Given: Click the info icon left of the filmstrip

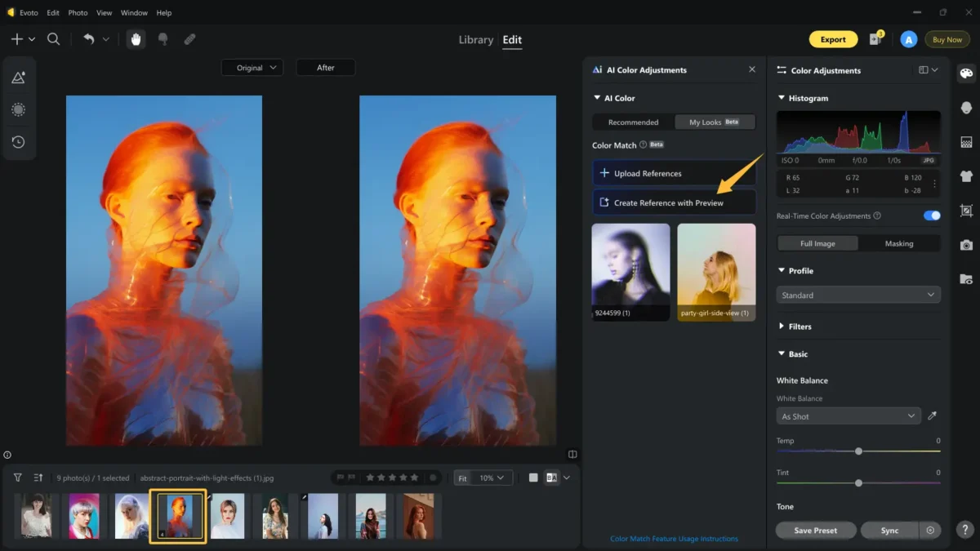Looking at the screenshot, I should pos(7,455).
